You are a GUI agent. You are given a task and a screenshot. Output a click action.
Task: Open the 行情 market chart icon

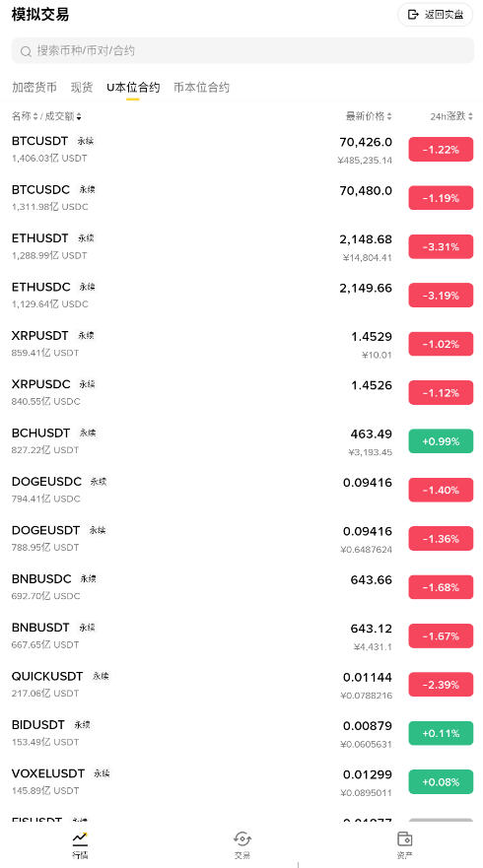click(x=80, y=838)
